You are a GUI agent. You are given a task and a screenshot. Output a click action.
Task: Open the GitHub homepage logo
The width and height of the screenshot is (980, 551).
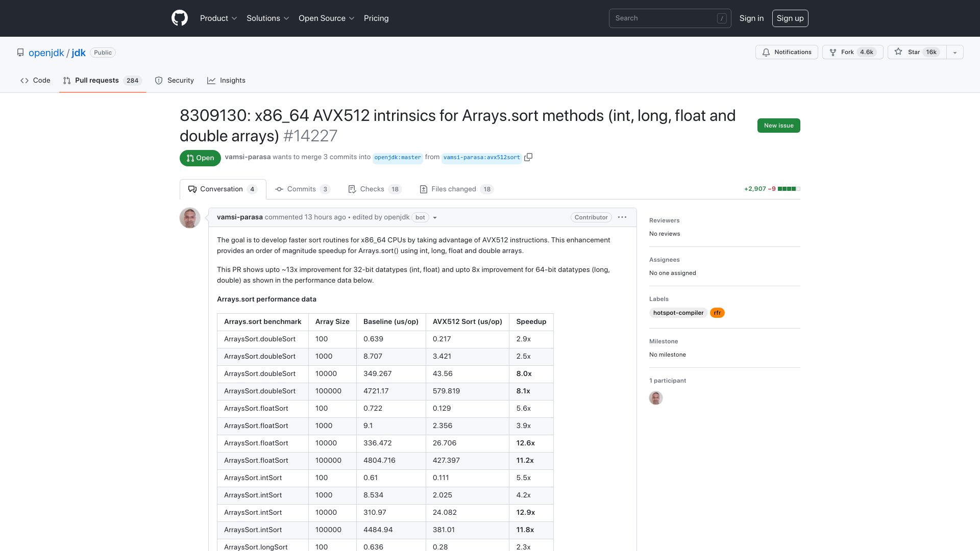tap(180, 18)
